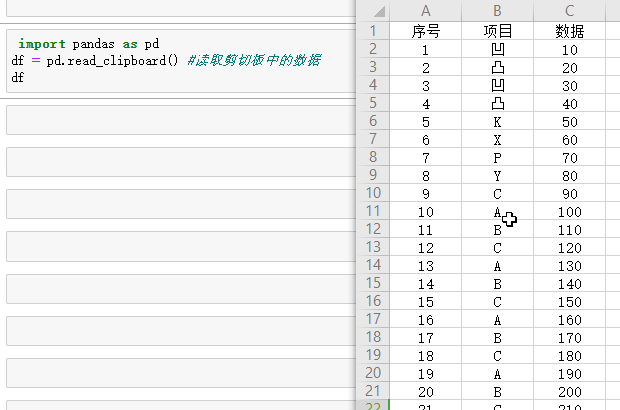
Task: Click the lone 'df' last line in code cell
Action: point(17,77)
